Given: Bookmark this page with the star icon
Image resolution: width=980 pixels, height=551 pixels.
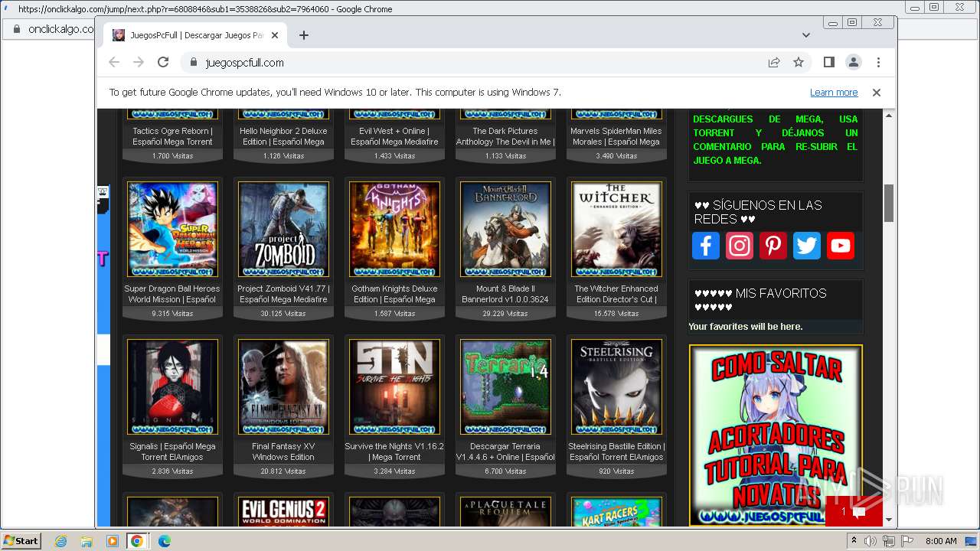Looking at the screenshot, I should (799, 63).
